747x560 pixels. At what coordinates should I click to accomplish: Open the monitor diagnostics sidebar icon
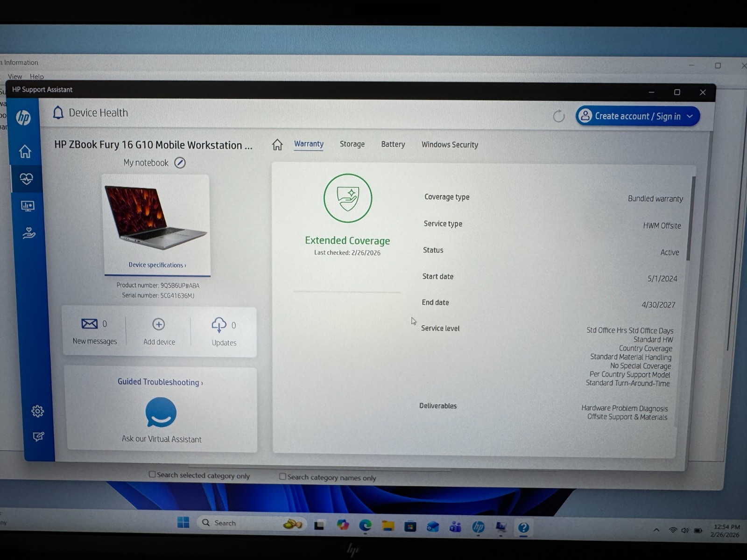tap(28, 206)
